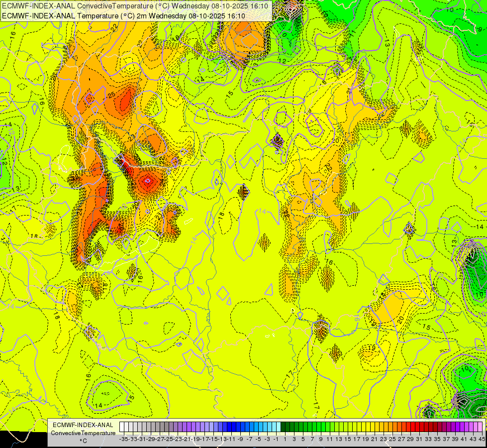Screen dimensions: 487x448
Task: Click the legend scale value '21'
Action: point(374,440)
